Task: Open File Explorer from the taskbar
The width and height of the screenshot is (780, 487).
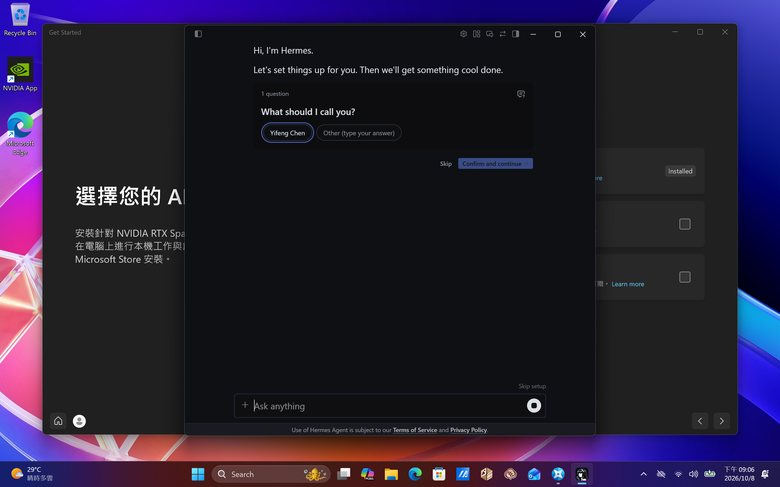Action: point(391,474)
